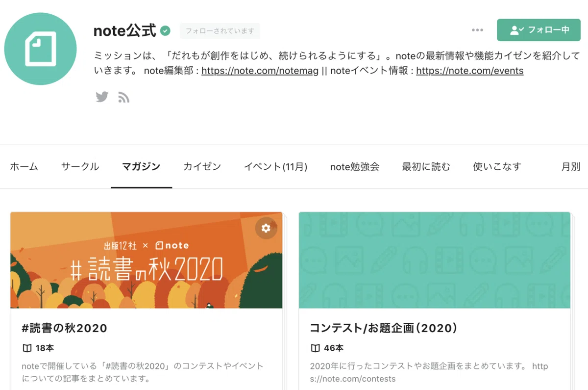588x390 pixels.
Task: Open the 月別 tab
Action: [x=571, y=167]
